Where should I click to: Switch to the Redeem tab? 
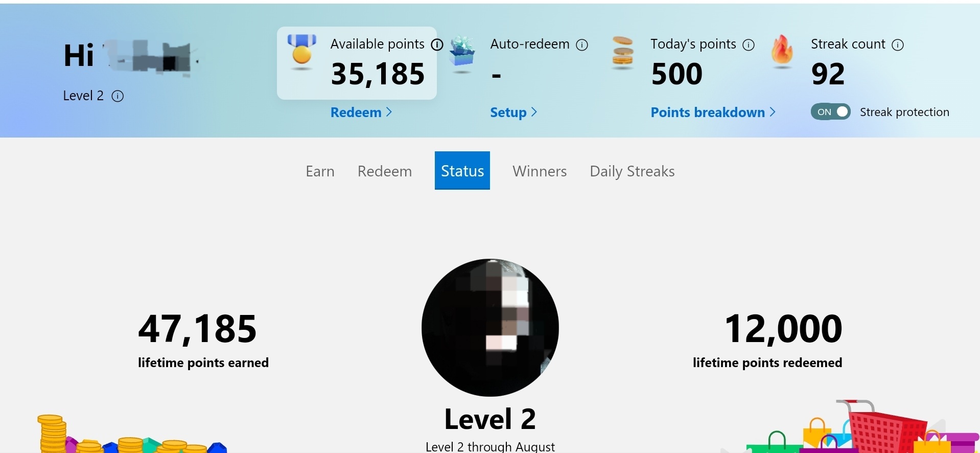pyautogui.click(x=385, y=171)
